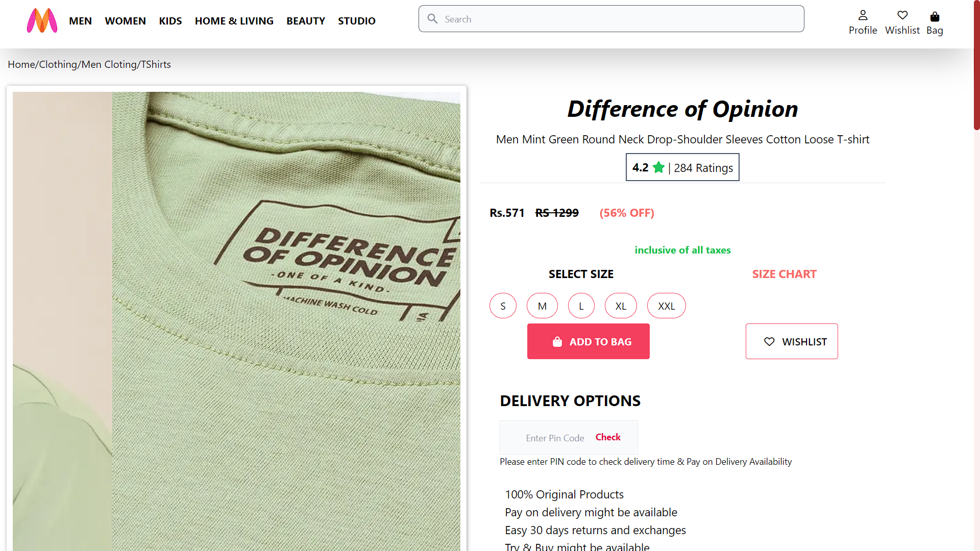
Task: Click the Myntra logo
Action: (42, 20)
